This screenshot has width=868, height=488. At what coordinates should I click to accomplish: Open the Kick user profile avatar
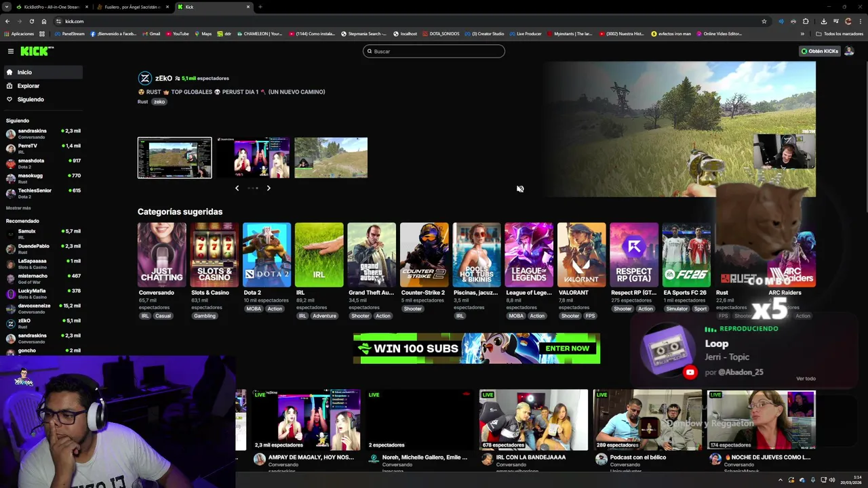[849, 51]
